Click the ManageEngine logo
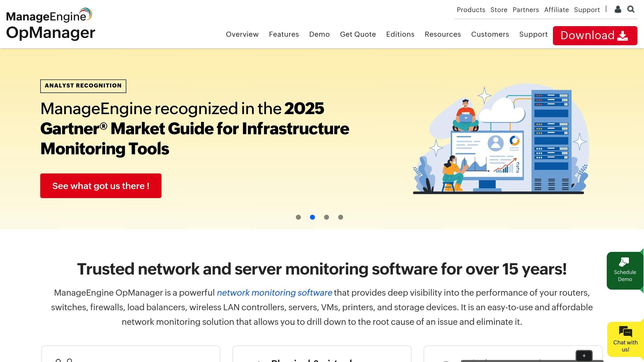 [49, 15]
